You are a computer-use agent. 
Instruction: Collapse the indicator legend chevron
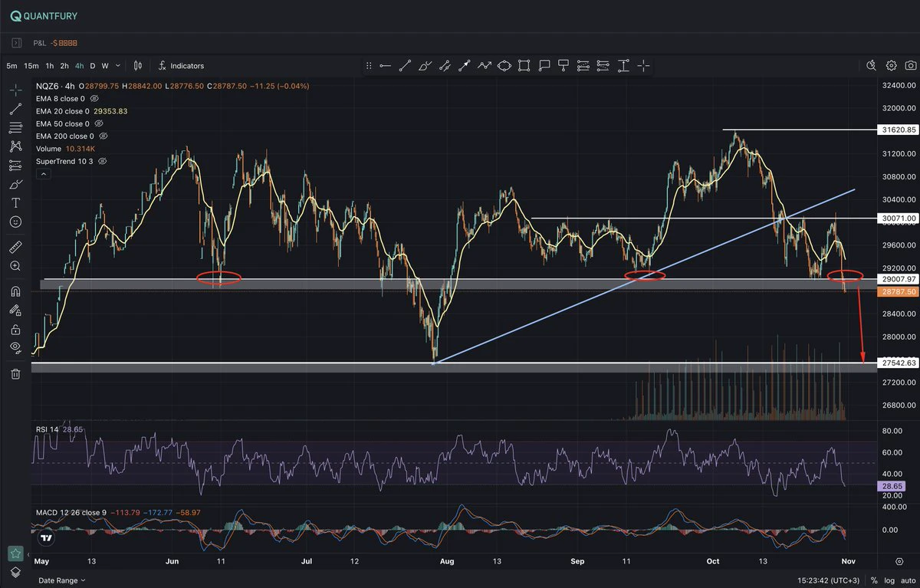click(43, 175)
